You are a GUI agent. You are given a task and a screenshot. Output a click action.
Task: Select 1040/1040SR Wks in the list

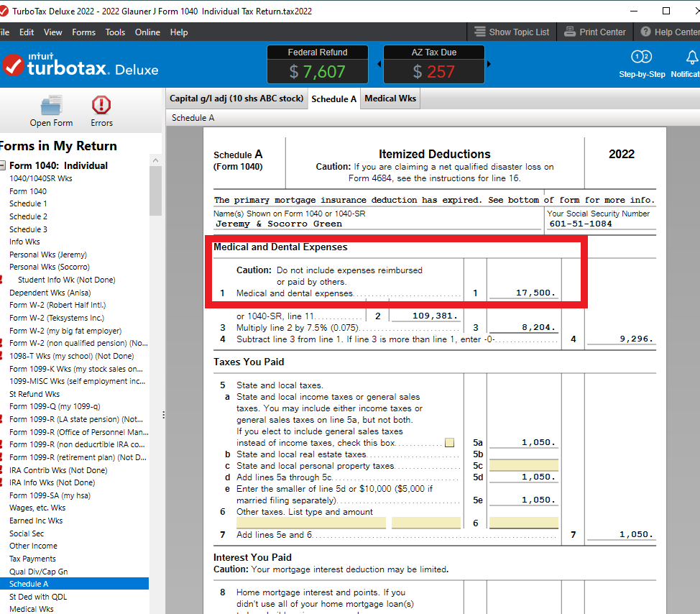tap(41, 178)
